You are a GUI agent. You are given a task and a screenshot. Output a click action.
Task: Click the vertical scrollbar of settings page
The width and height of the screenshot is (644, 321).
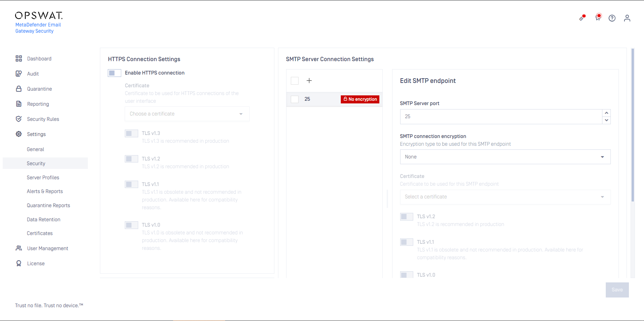click(x=633, y=134)
